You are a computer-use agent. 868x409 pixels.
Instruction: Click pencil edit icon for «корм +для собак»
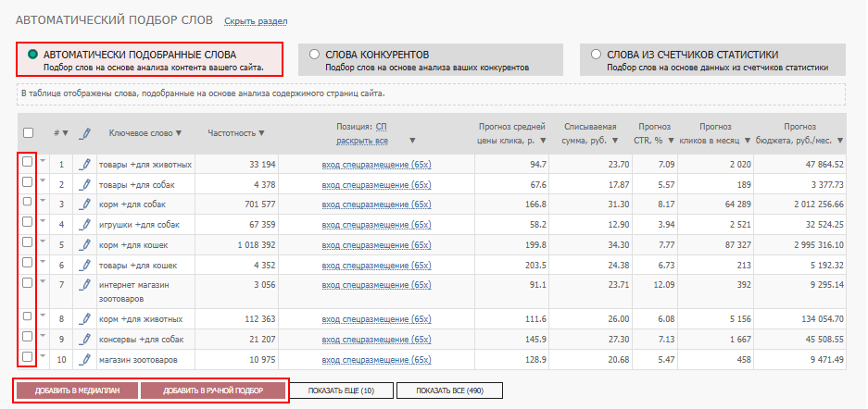click(x=85, y=204)
